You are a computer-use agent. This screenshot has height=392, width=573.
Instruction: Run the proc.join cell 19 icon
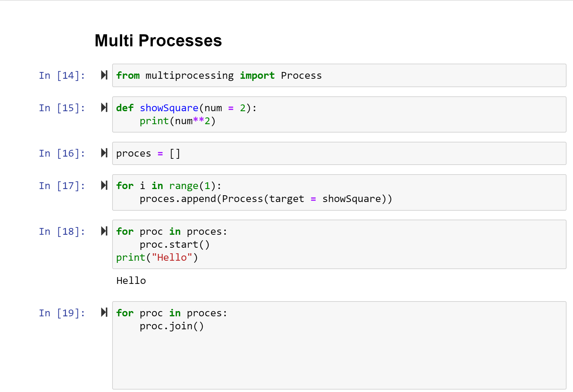pyautogui.click(x=104, y=312)
